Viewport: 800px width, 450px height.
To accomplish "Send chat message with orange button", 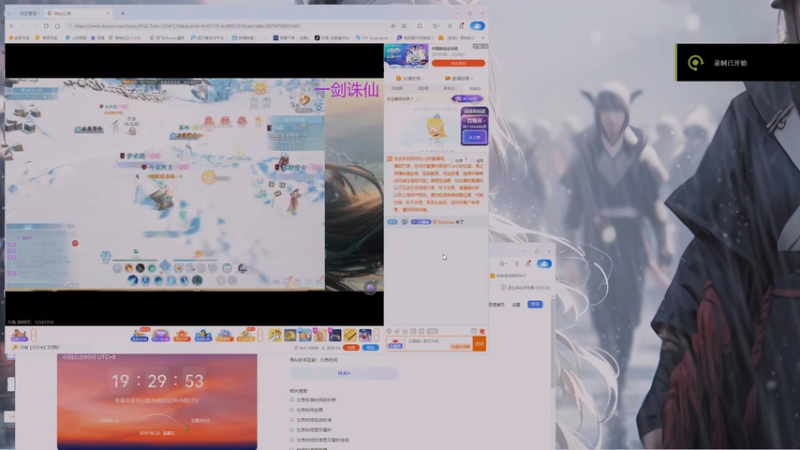I will [479, 344].
